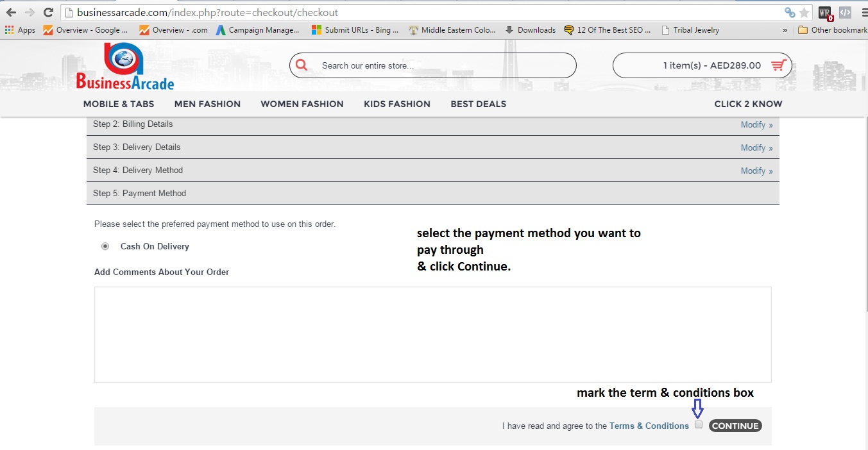Open the MEN FASHION menu
868x450 pixels.
207,104
